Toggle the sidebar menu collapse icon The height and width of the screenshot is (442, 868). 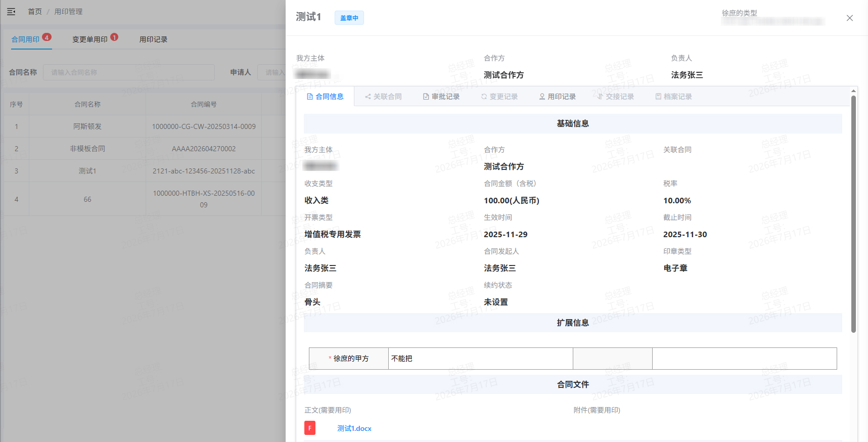click(11, 11)
